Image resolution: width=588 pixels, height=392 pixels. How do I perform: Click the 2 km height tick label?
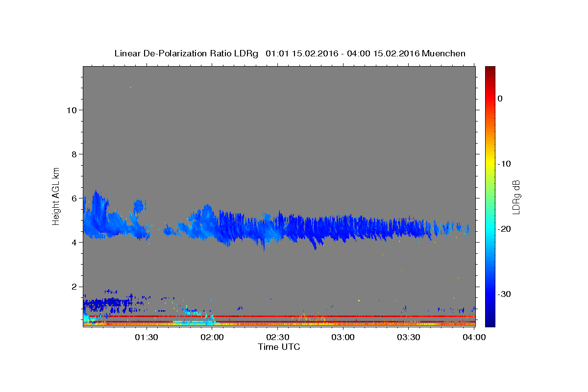(73, 287)
